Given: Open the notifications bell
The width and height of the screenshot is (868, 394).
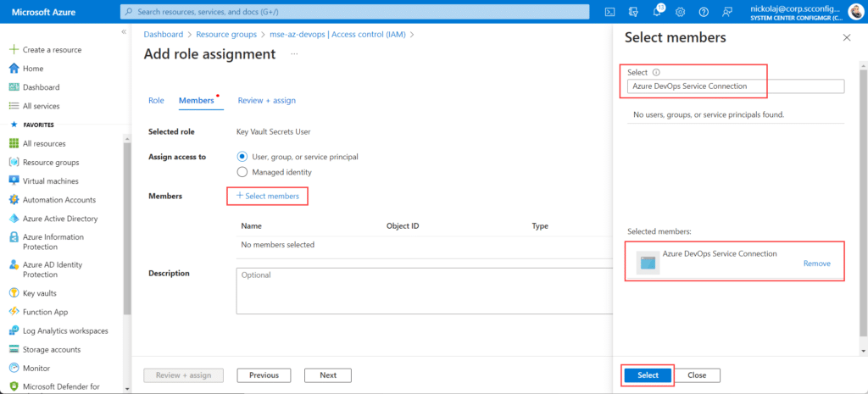Looking at the screenshot, I should pos(657,12).
